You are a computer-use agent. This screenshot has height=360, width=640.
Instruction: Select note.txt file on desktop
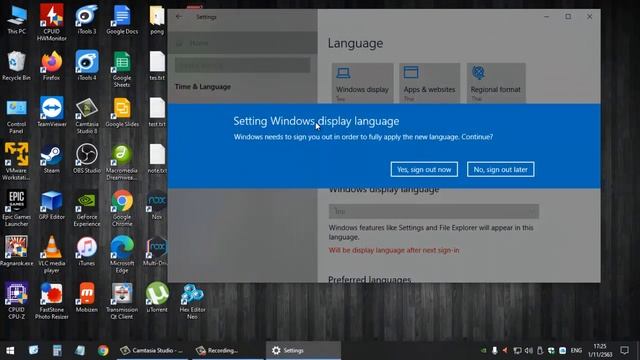tap(157, 159)
